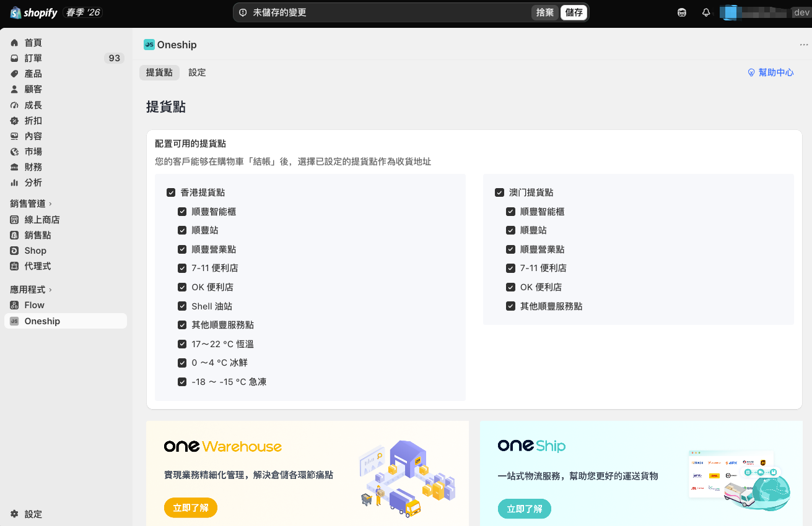812x526 pixels.
Task: Click the Flow app icon
Action: pyautogui.click(x=14, y=305)
